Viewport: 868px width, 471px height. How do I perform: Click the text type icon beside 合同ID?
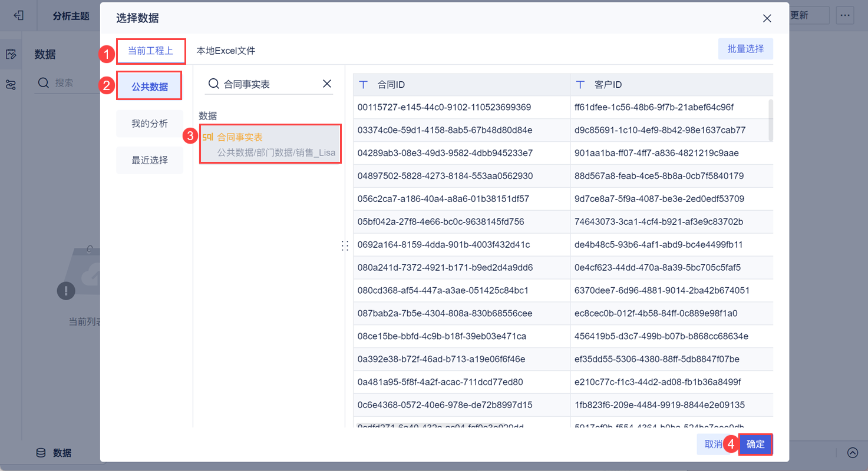pyautogui.click(x=364, y=85)
